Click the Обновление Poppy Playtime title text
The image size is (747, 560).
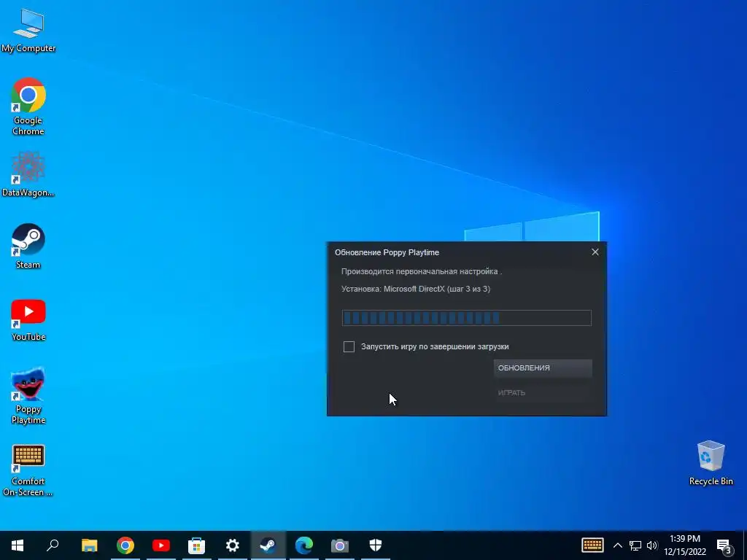387,252
